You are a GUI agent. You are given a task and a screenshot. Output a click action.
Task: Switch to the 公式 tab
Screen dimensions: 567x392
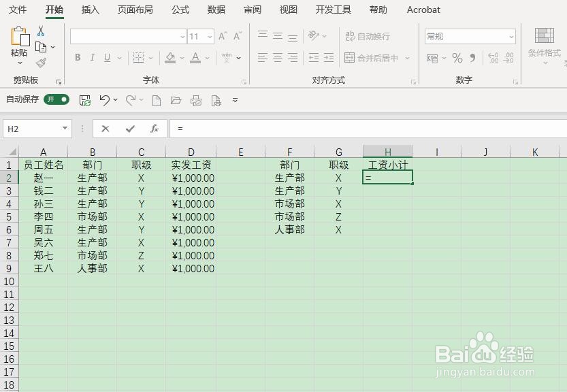coord(180,10)
